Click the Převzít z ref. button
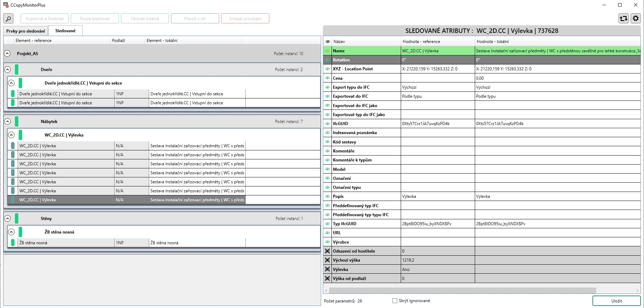Screen dimensions: 644x308 coord(195,18)
